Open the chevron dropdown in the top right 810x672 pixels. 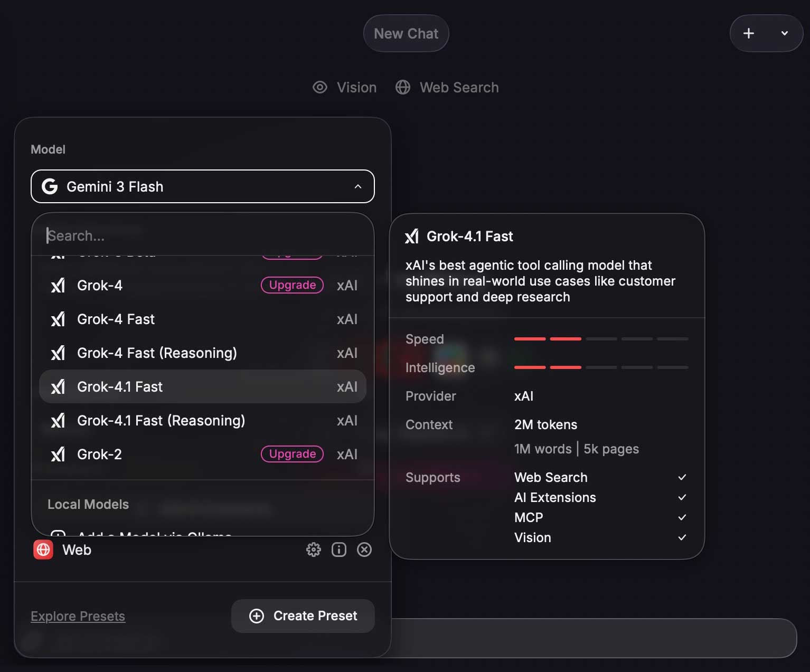coord(784,33)
